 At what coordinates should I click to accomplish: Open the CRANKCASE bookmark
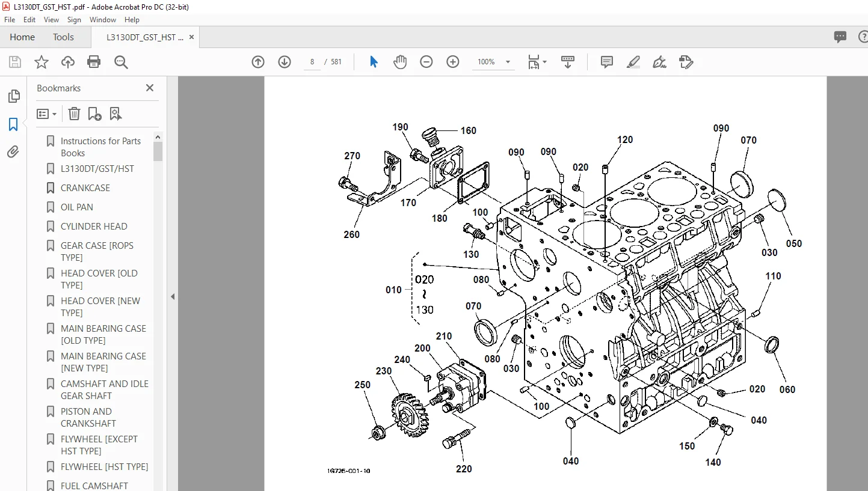[85, 188]
